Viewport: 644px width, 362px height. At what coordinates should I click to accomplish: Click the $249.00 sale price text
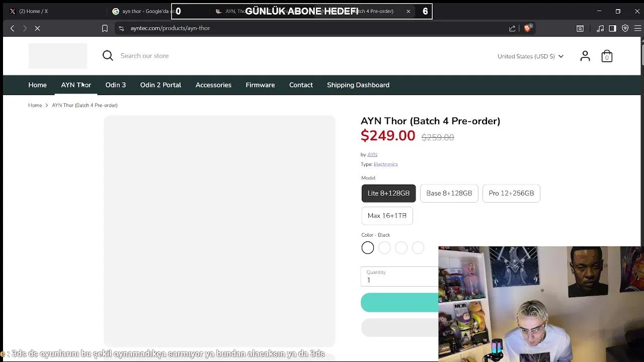click(388, 136)
